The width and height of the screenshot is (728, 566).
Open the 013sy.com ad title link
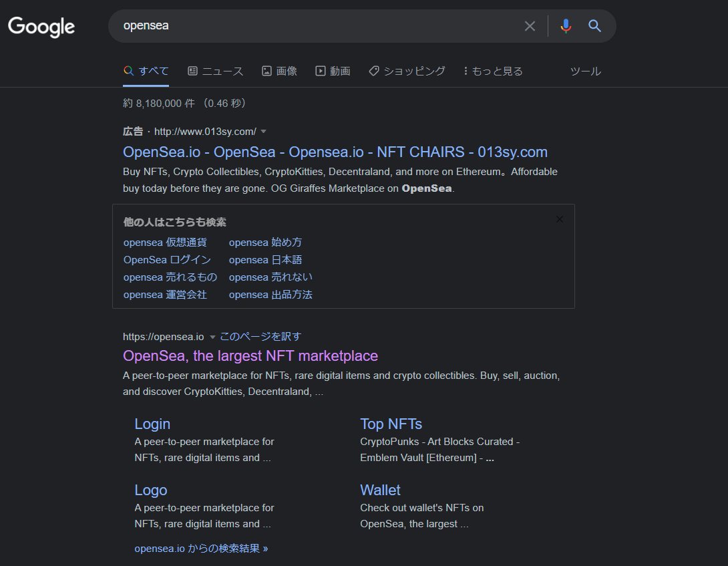[x=335, y=152]
